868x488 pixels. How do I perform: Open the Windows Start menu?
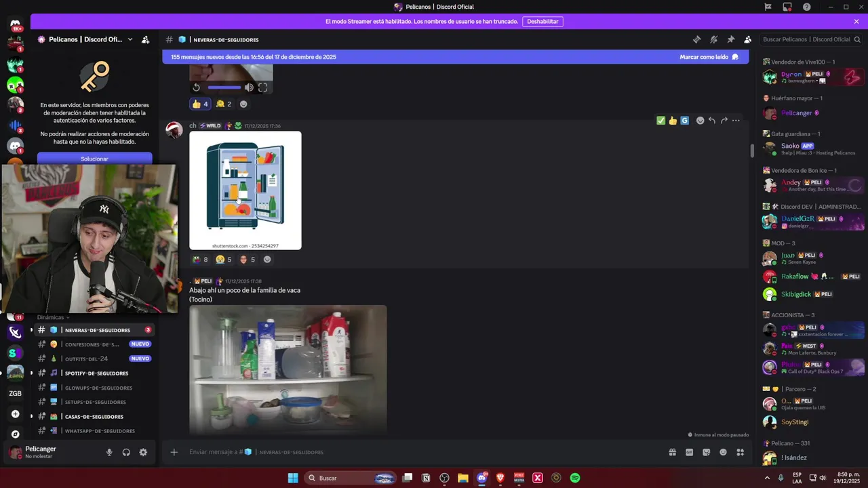click(x=293, y=478)
